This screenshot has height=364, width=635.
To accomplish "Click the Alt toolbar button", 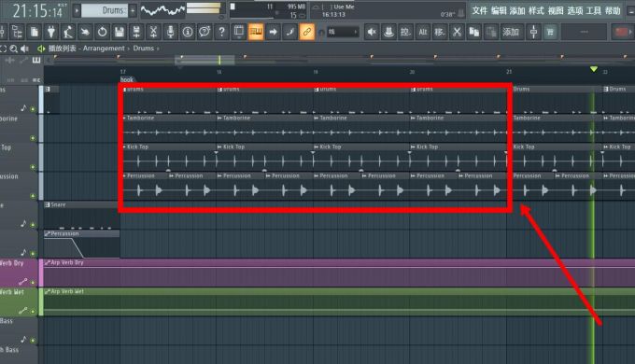I will (x=423, y=32).
